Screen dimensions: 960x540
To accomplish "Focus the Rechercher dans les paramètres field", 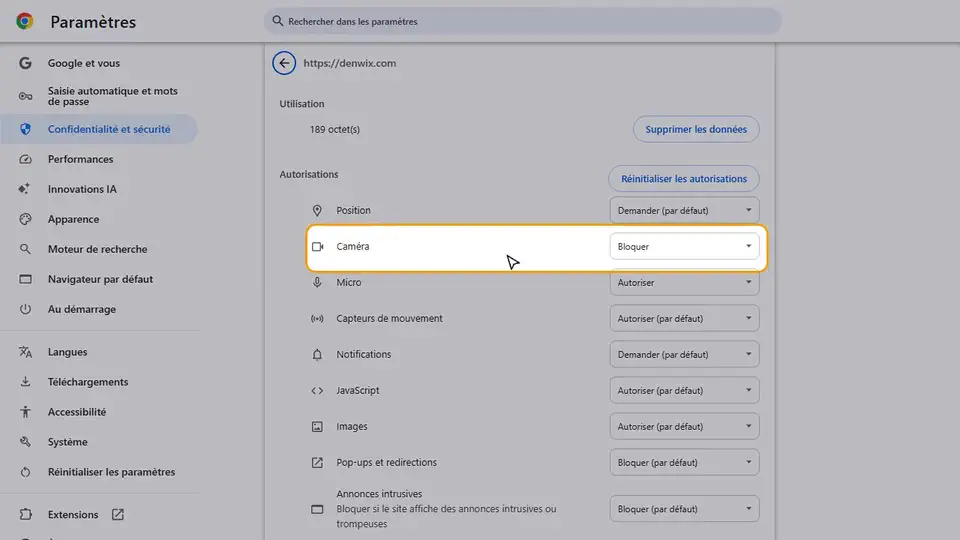I will [522, 21].
